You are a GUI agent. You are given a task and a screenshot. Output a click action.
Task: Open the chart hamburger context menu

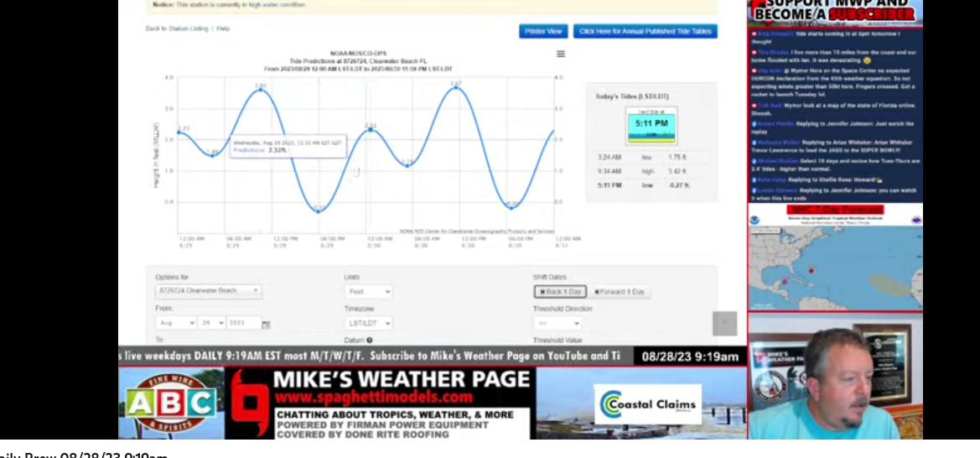point(561,54)
